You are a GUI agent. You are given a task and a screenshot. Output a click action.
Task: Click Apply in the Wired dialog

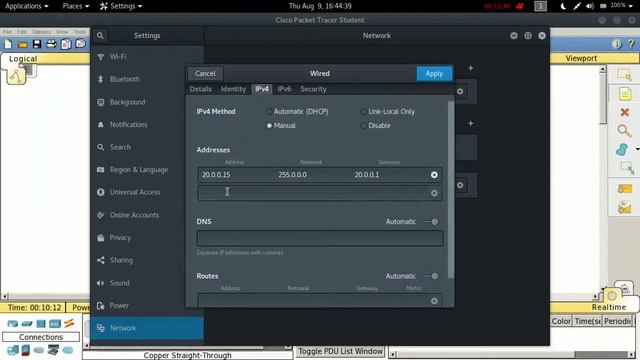pyautogui.click(x=434, y=73)
